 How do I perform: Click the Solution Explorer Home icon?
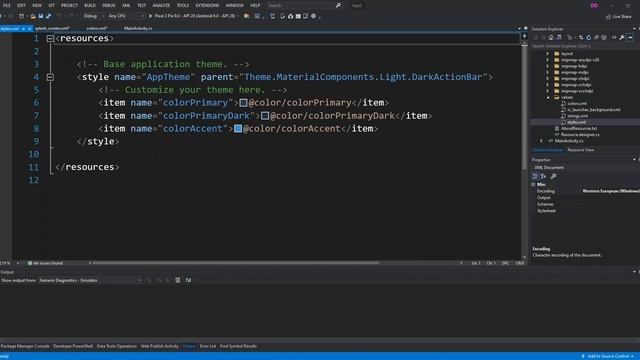coord(551,38)
